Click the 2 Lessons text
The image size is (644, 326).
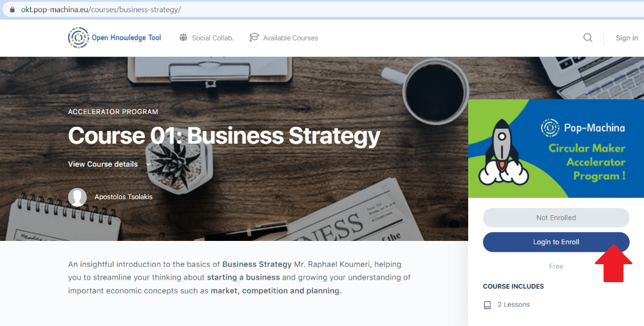514,305
